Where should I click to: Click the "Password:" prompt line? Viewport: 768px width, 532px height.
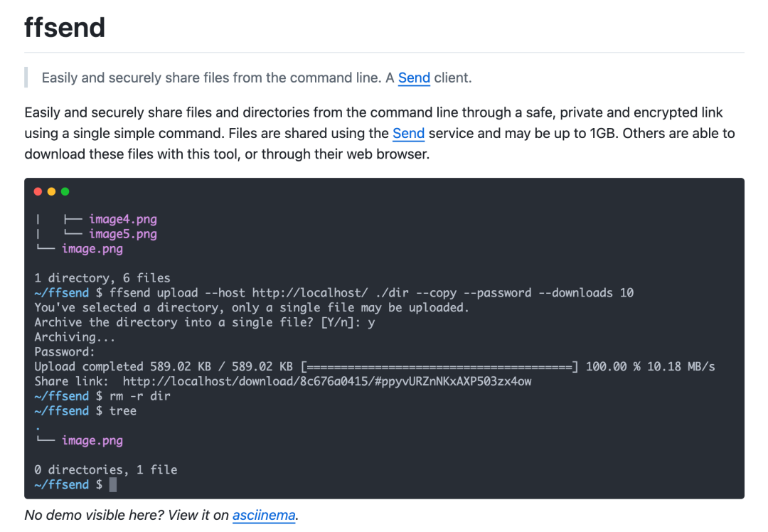point(64,352)
